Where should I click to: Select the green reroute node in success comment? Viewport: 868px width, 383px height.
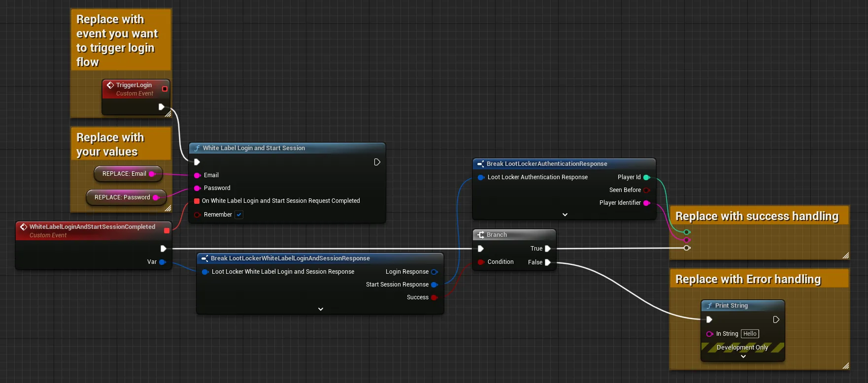687,232
